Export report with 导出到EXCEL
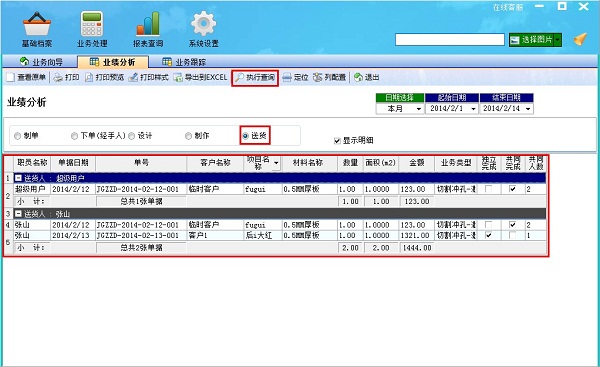 coord(201,77)
